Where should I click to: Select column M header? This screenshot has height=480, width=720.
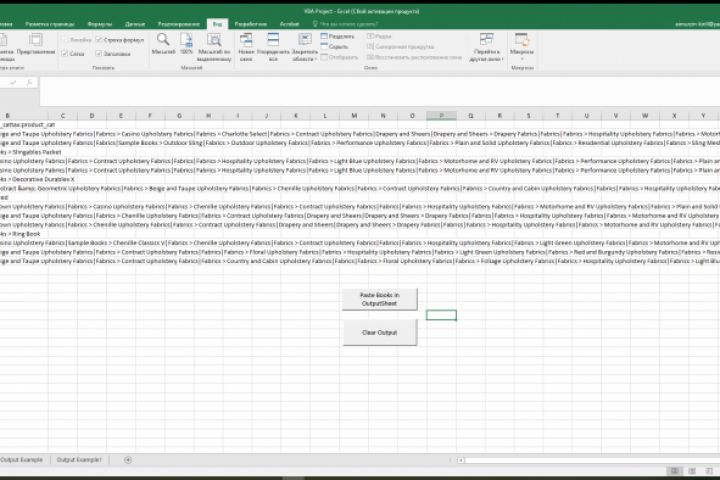pos(354,116)
